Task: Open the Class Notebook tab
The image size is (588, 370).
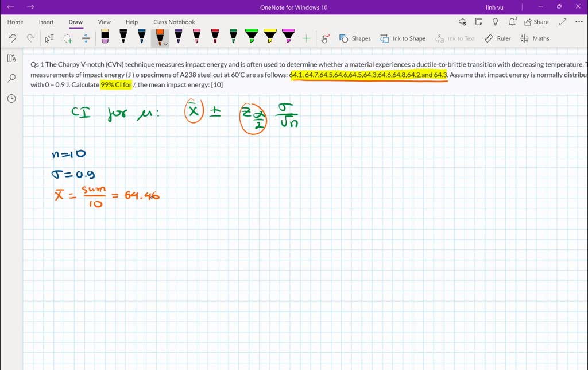Action: click(174, 22)
